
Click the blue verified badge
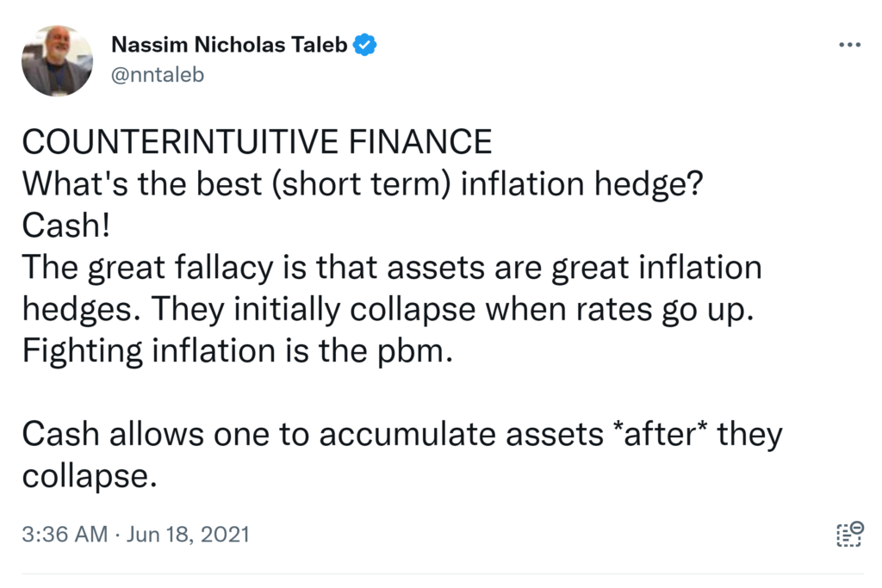pos(366,45)
